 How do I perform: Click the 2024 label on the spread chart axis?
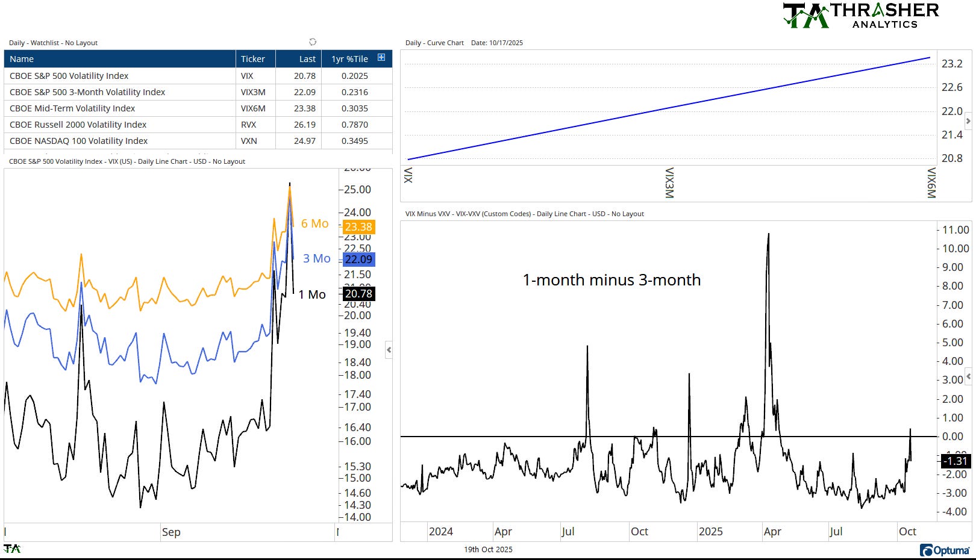[441, 532]
